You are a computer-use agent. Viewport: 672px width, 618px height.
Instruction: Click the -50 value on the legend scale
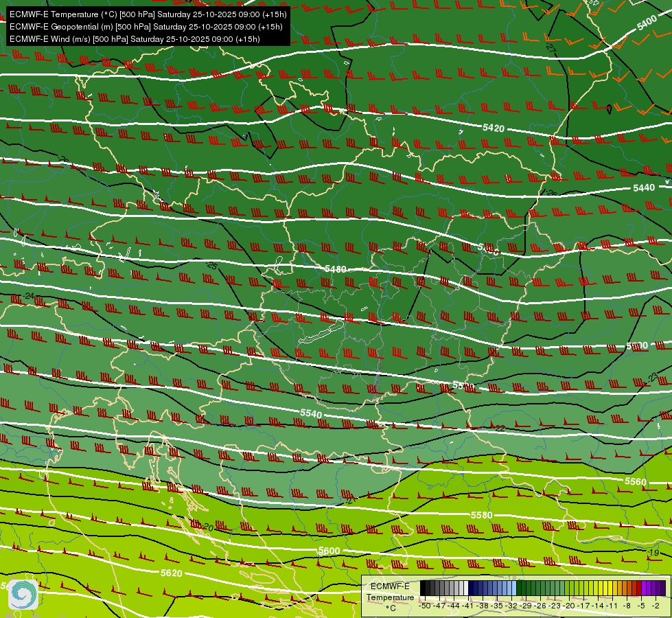pyautogui.click(x=425, y=606)
